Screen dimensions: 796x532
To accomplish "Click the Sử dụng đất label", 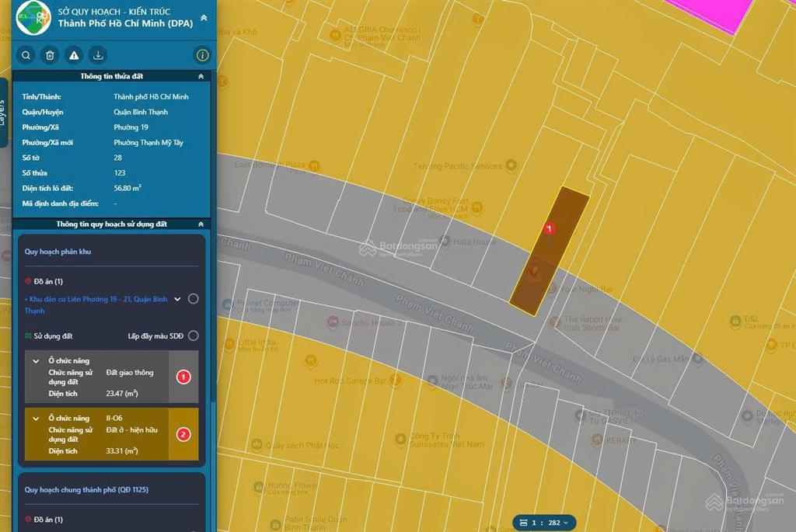I will click(53, 336).
